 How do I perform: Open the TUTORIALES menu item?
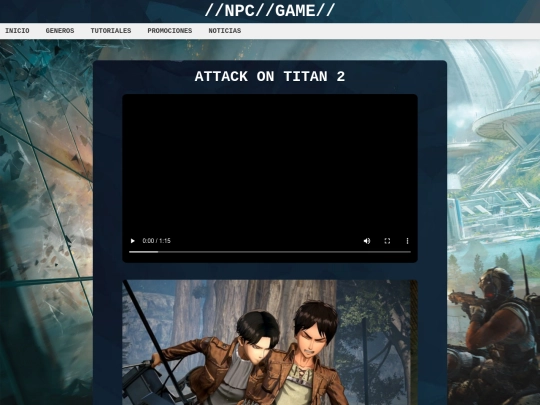pyautogui.click(x=111, y=31)
